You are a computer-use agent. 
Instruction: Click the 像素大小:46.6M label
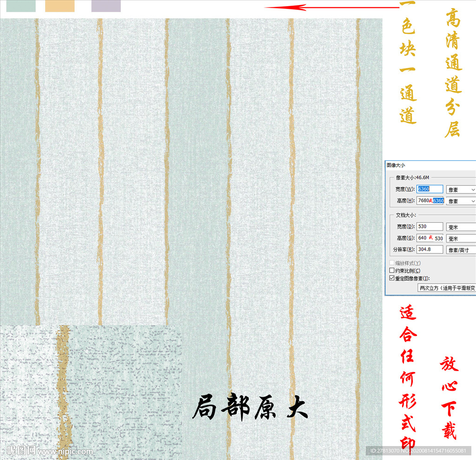[x=412, y=177]
